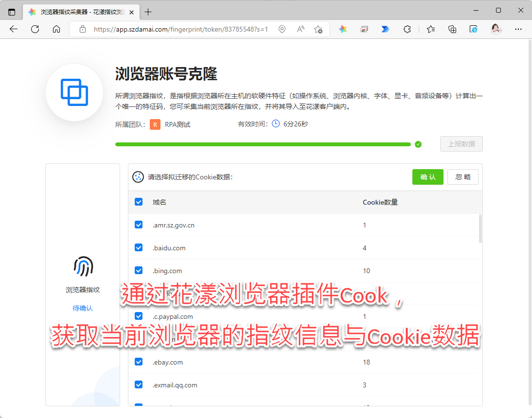This screenshot has width=532, height=418.
Task: Click the cookie icon beside selection prompt
Action: pos(138,177)
